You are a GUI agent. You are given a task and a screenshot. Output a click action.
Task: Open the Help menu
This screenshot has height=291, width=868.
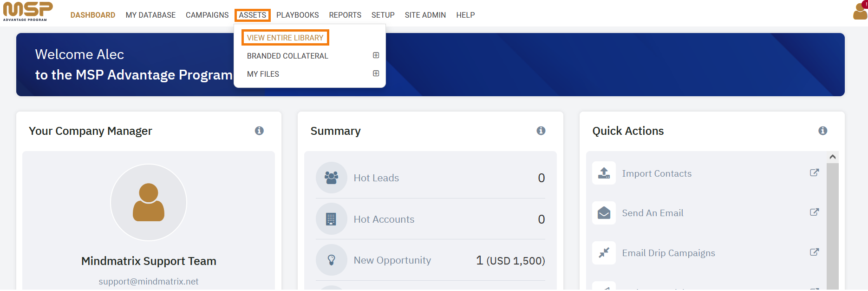465,15
